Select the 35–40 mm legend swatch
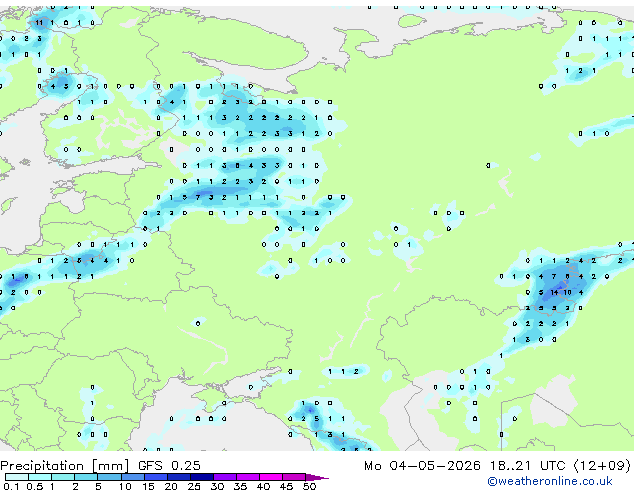This screenshot has height=490, width=634. point(248,477)
